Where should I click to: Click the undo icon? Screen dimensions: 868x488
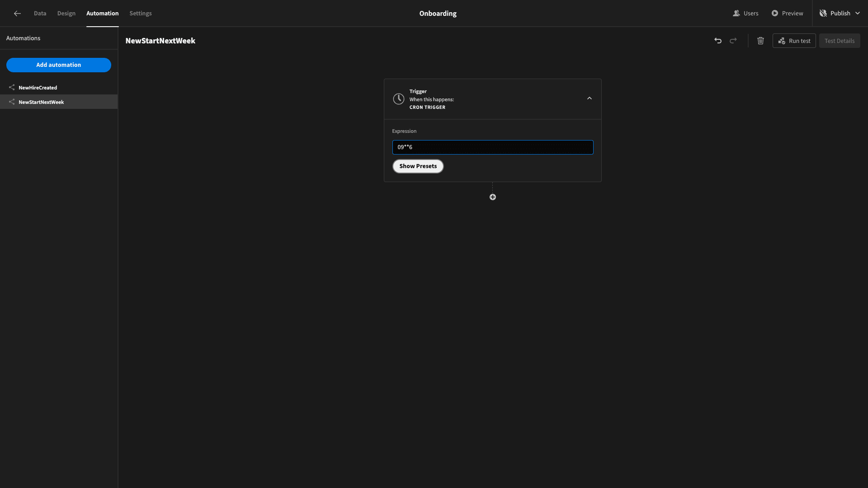point(718,41)
